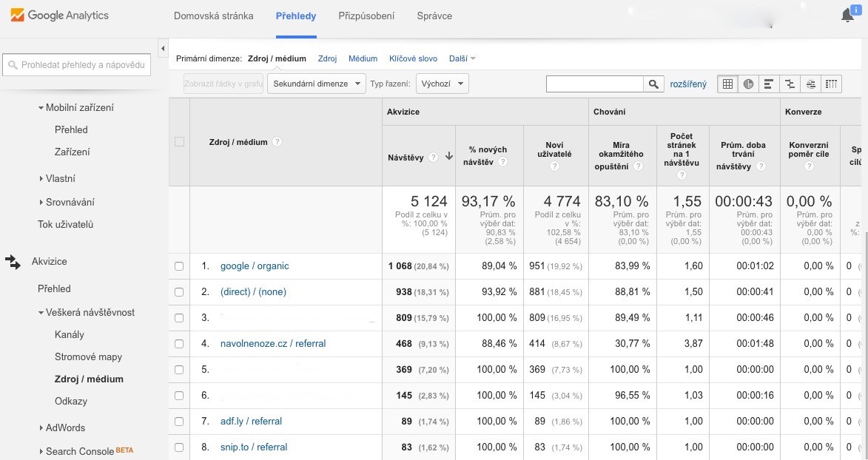Switch to pivot table view icon
The width and height of the screenshot is (868, 460).
832,84
